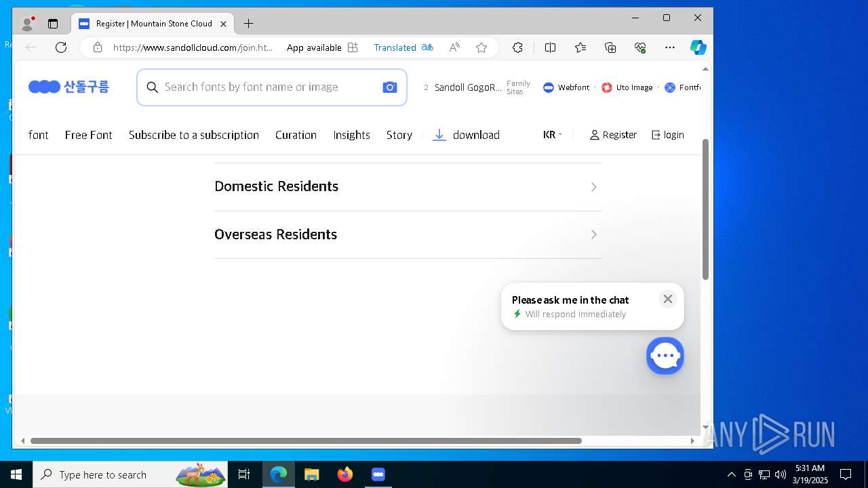Open a new browser tab
Screen dimensions: 868x488
tap(249, 24)
